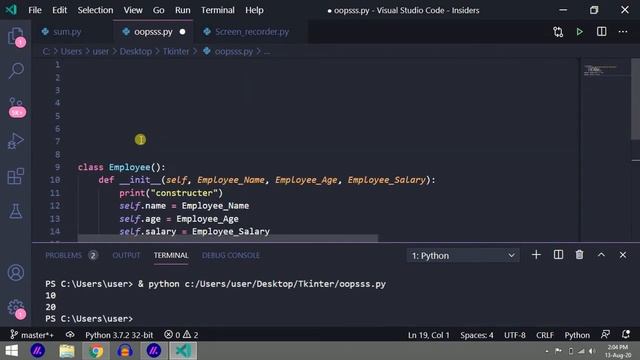The height and width of the screenshot is (360, 640).
Task: Create a new terminal with plus icon
Action: point(536,255)
